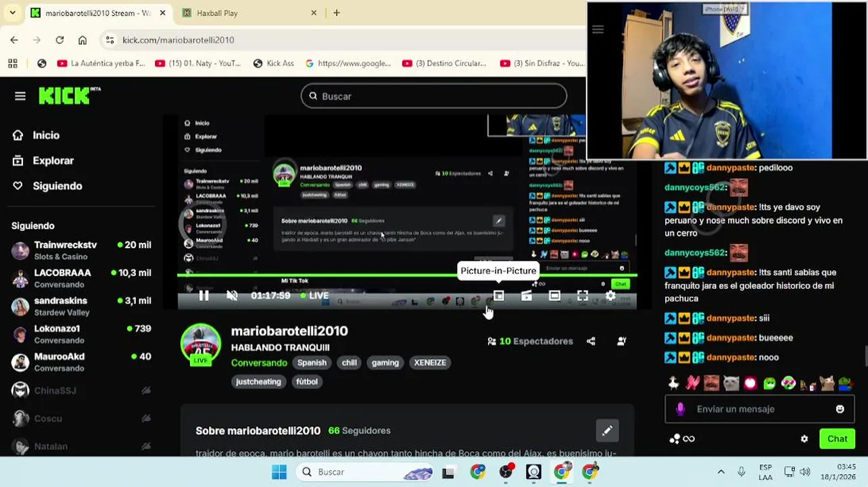The height and width of the screenshot is (487, 868).
Task: Click purple microphone icon in chat box
Action: pos(680,409)
